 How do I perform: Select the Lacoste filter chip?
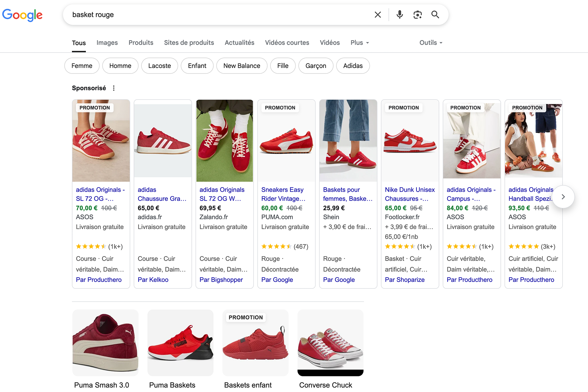click(x=159, y=66)
